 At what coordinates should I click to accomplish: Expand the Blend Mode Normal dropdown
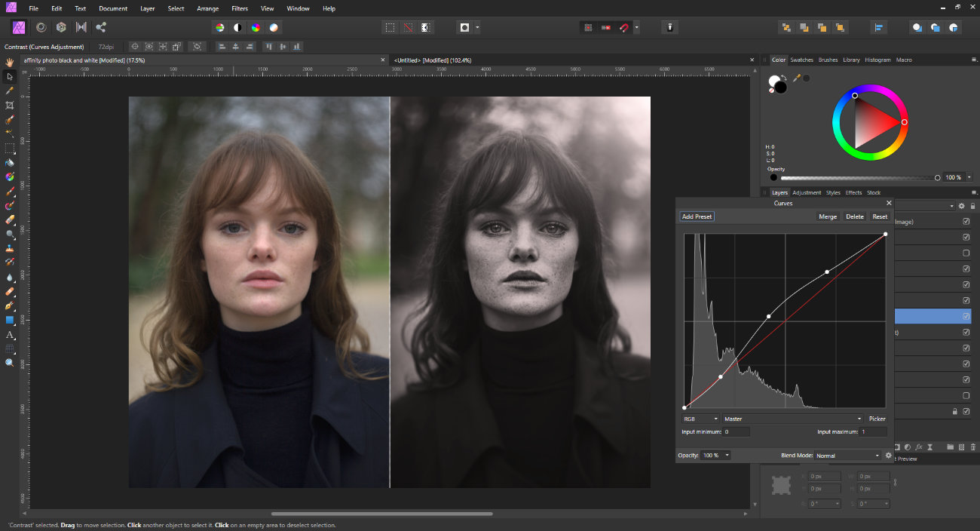tap(847, 456)
